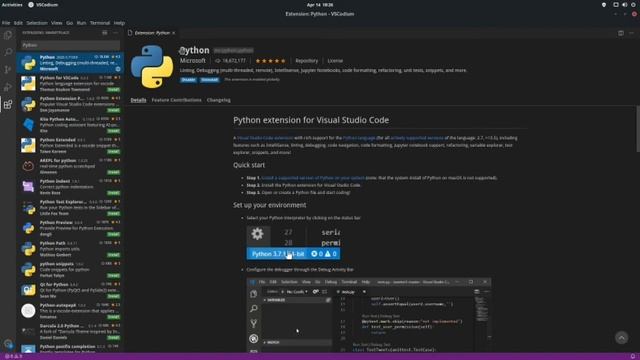640x360 pixels.
Task: Switch to the Feature Contributions tab
Action: coord(176,100)
